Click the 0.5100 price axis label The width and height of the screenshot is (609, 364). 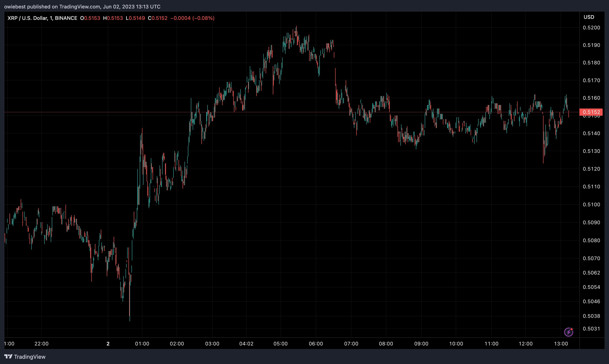point(591,205)
